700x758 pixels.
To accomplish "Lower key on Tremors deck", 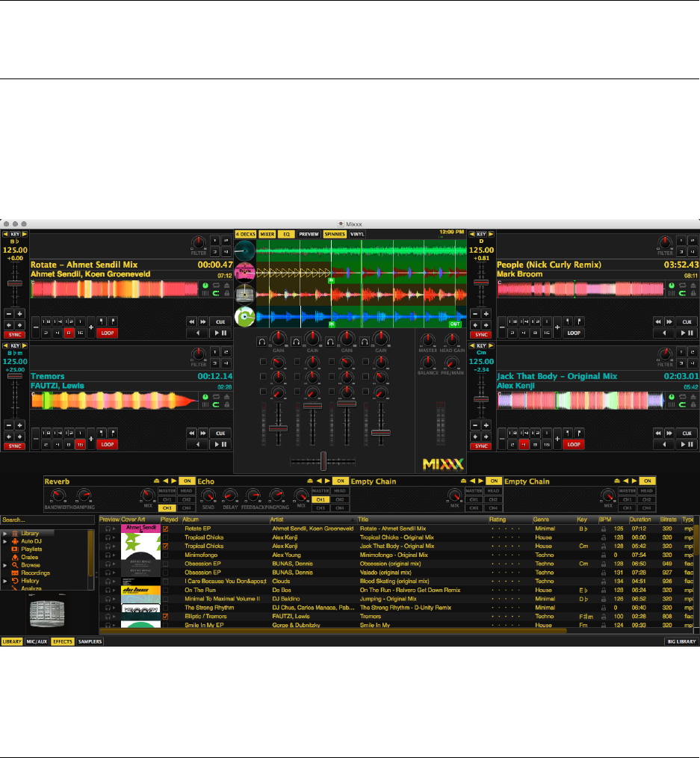I will (x=5, y=346).
